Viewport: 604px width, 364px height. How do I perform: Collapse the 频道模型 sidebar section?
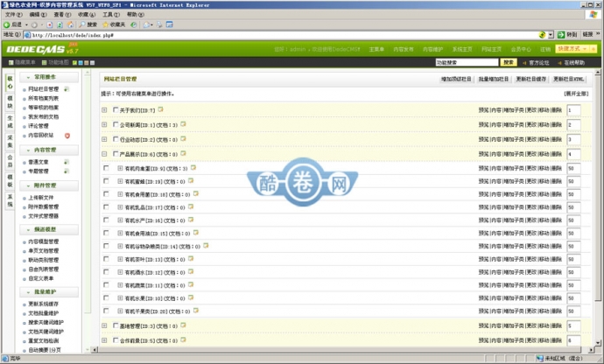tap(49, 229)
